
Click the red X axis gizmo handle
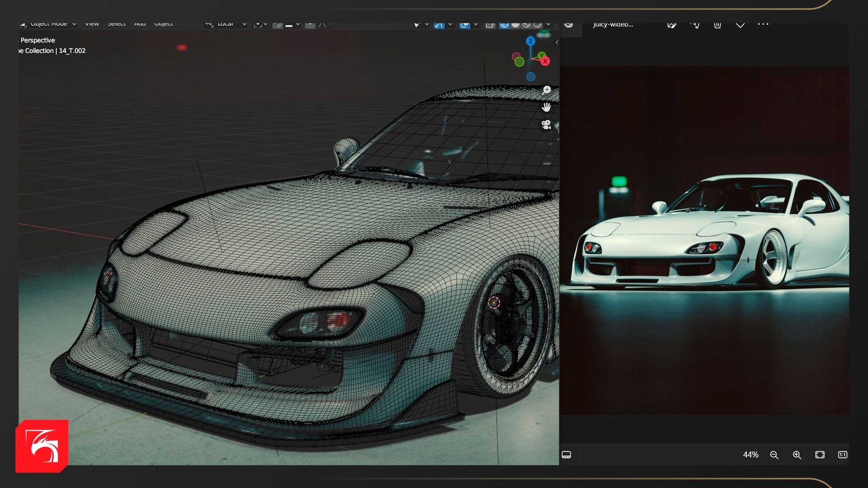[545, 61]
